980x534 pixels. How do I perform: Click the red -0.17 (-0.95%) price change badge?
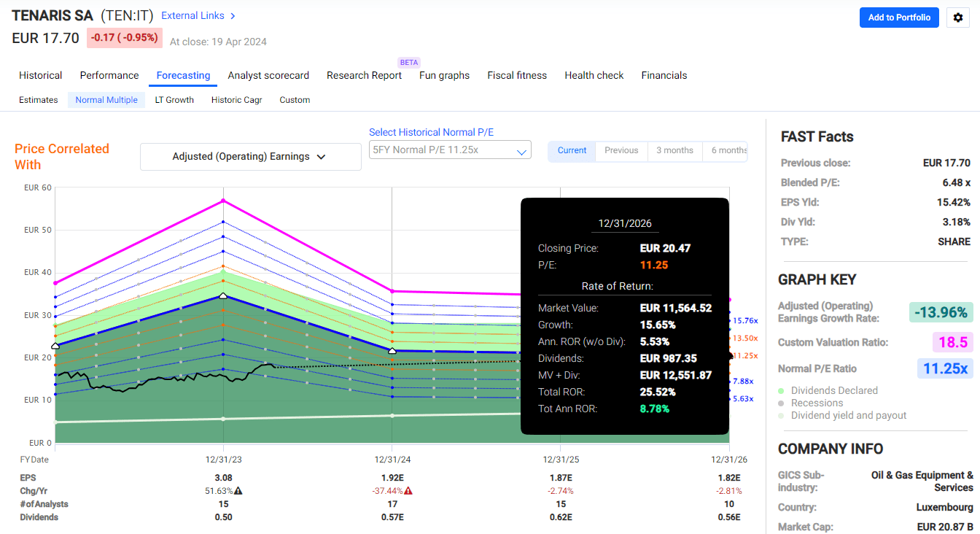125,37
